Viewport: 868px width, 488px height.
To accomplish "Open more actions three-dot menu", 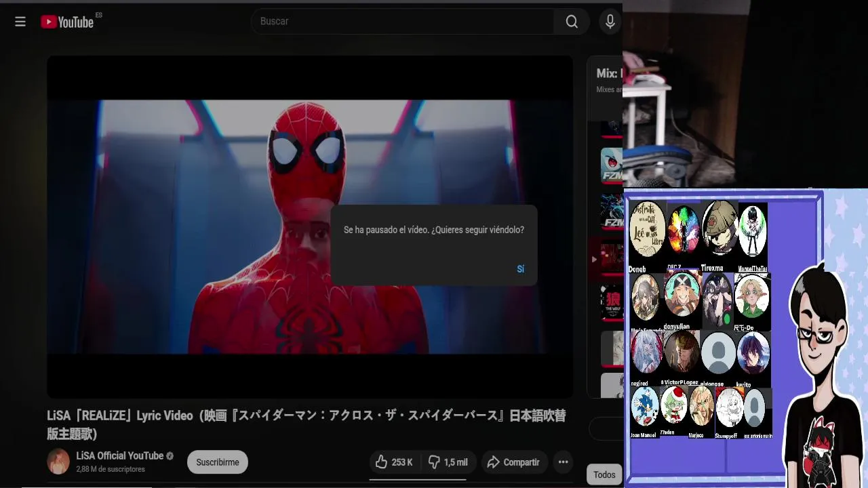I will (563, 462).
